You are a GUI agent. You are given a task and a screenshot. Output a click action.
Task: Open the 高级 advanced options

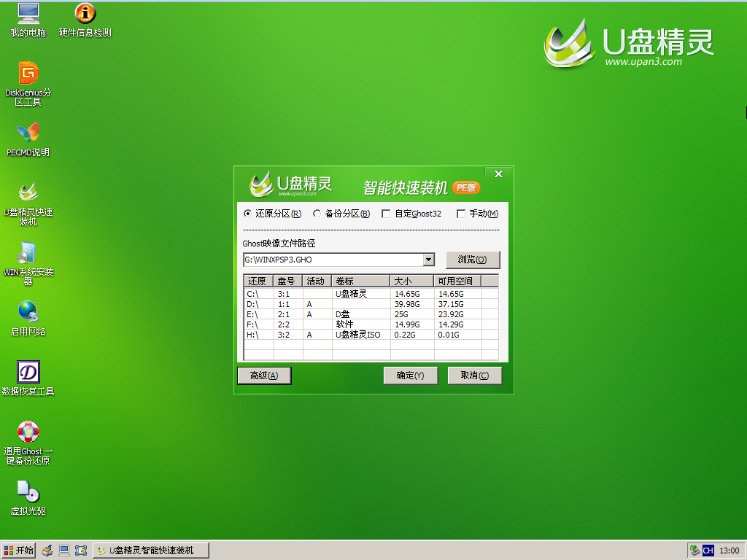(263, 376)
